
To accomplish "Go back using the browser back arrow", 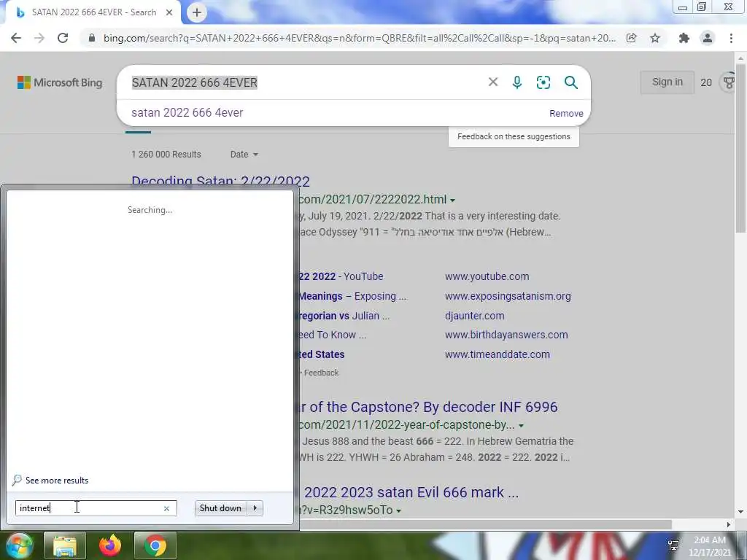I will point(16,38).
